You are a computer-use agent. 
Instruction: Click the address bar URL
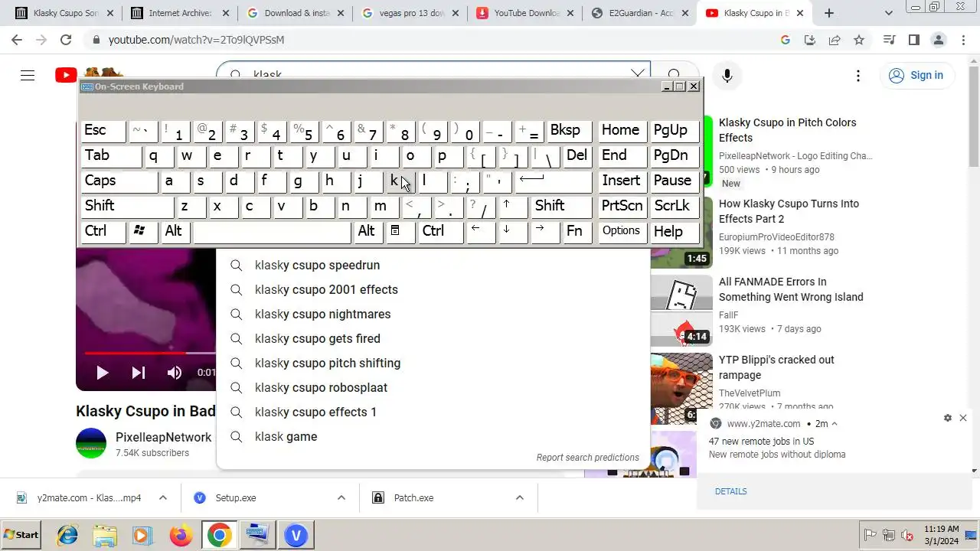pos(196,40)
